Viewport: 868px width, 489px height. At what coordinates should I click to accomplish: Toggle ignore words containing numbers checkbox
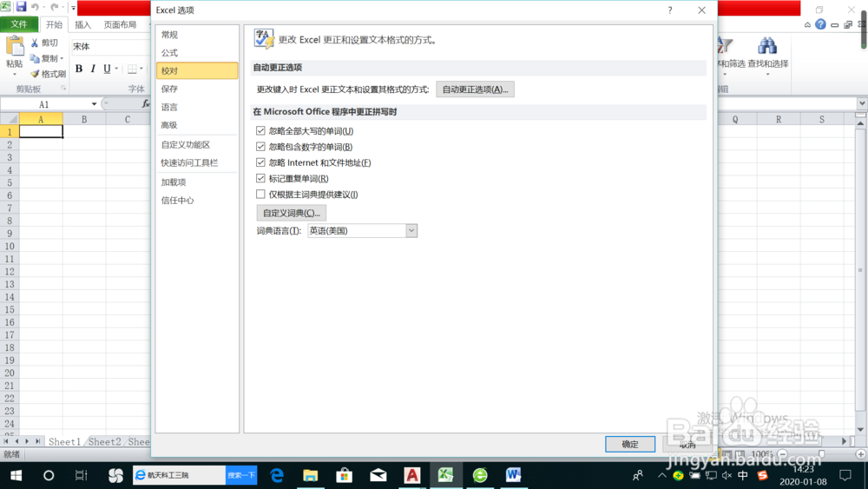coord(260,147)
